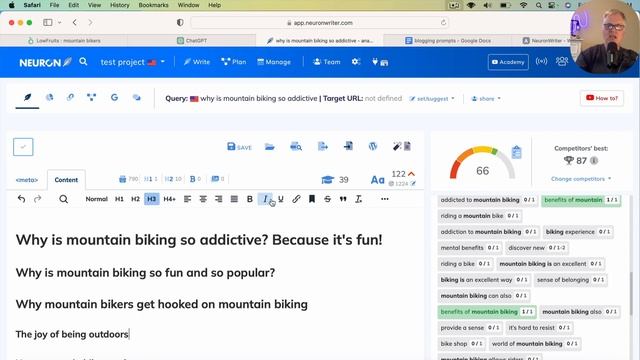The height and width of the screenshot is (360, 640).
Task: Click the editor find magnifier icon
Action: coord(63,199)
